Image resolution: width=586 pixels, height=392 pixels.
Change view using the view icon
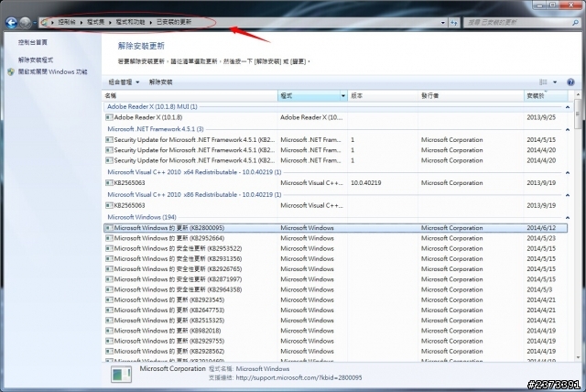click(x=543, y=82)
